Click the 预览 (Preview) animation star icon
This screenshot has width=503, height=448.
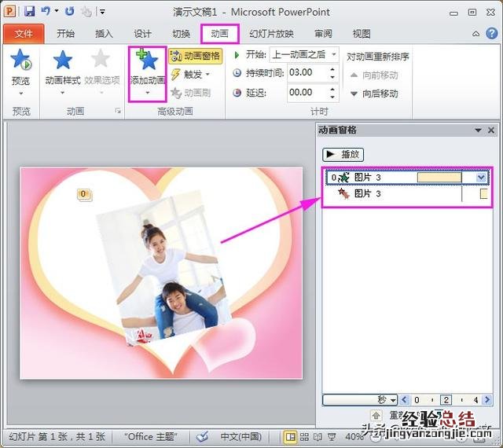(x=20, y=61)
